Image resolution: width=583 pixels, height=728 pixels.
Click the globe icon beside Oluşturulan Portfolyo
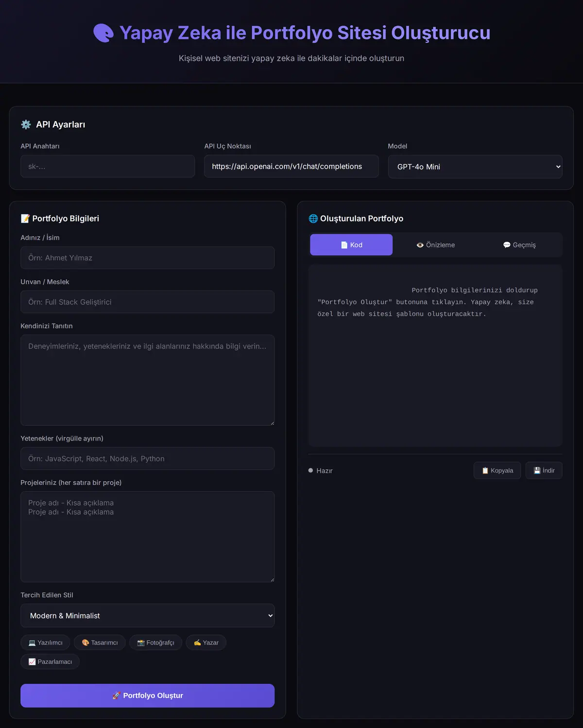[x=313, y=219]
